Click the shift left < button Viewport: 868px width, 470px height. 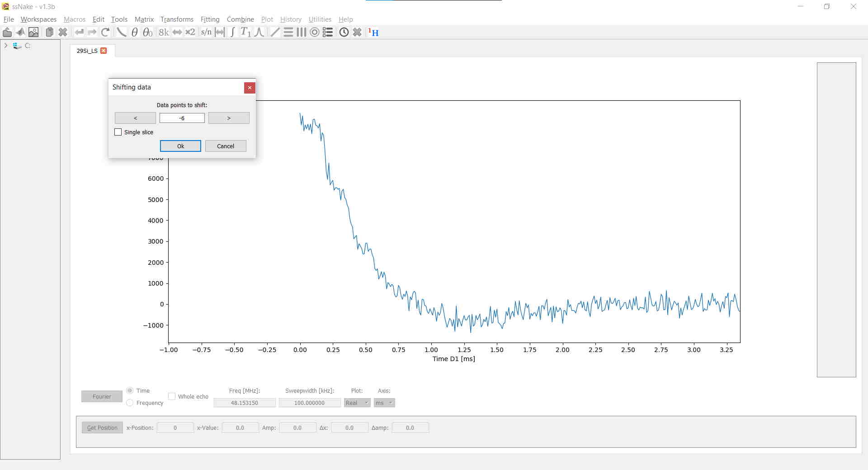pos(135,118)
